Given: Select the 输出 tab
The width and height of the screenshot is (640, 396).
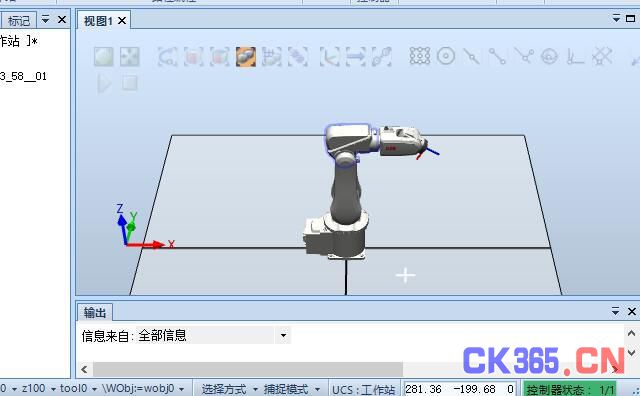Looking at the screenshot, I should (95, 313).
